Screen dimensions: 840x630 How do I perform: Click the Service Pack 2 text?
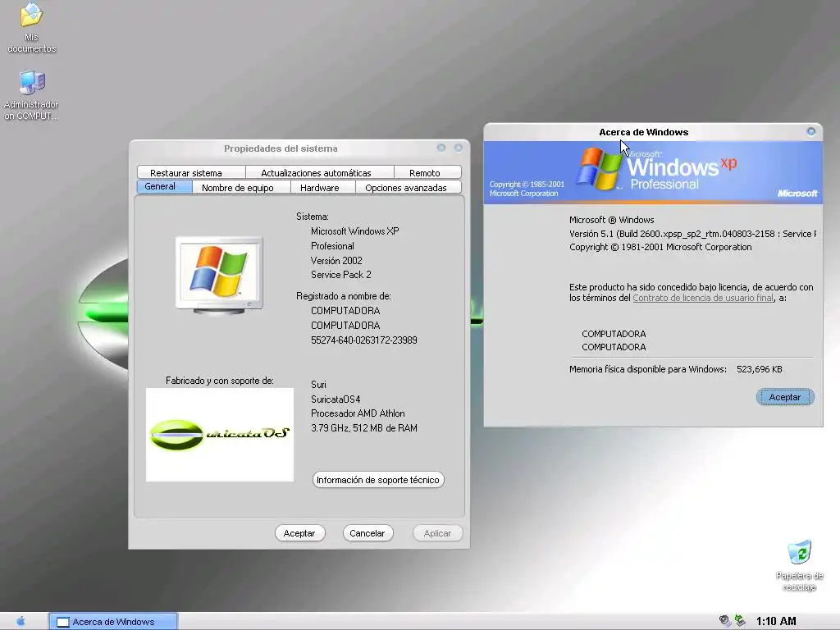pos(340,275)
